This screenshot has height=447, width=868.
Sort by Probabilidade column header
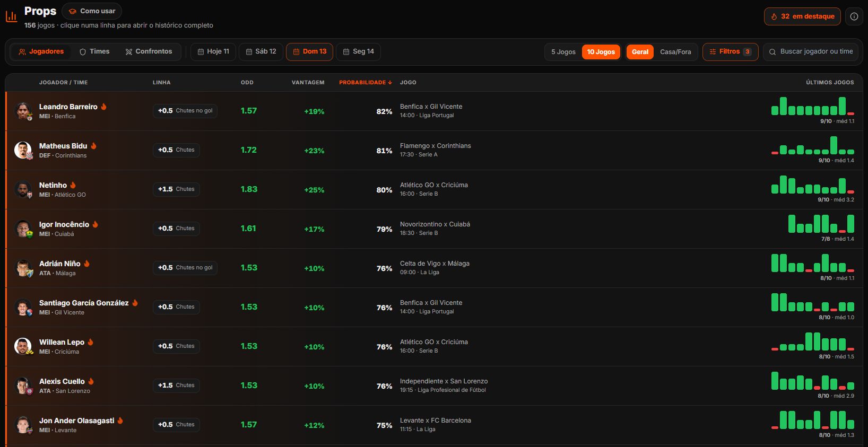click(366, 83)
